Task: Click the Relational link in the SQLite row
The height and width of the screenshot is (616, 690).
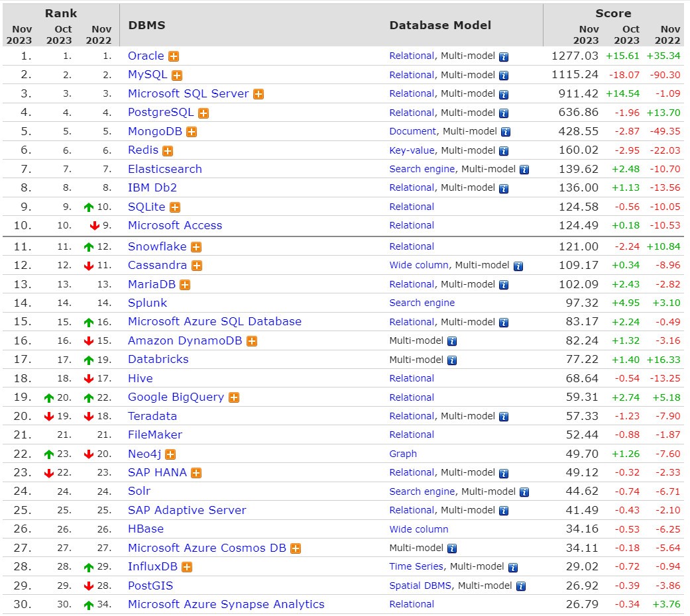Action: click(412, 207)
